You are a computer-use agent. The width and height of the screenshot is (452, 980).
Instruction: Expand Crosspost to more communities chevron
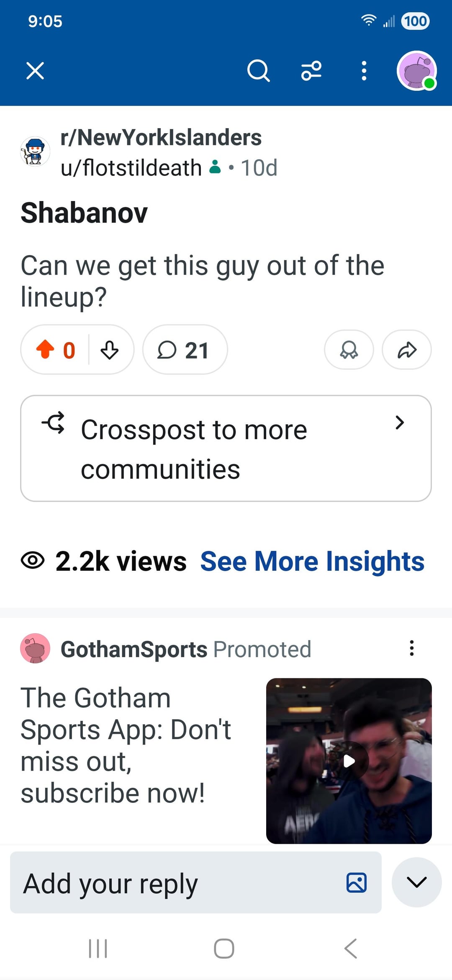click(x=400, y=423)
